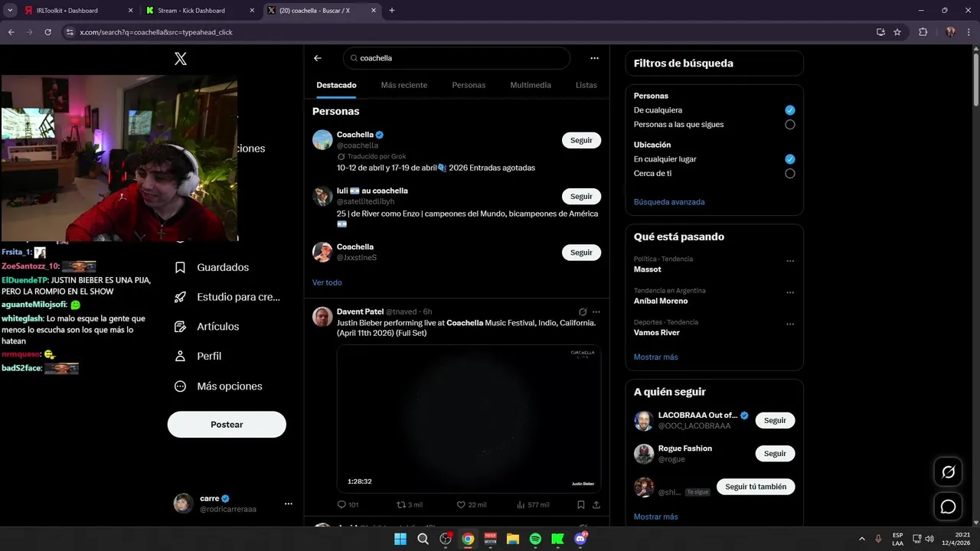Open account menu dots next to carre
Screen dimensions: 980x551
click(289, 504)
